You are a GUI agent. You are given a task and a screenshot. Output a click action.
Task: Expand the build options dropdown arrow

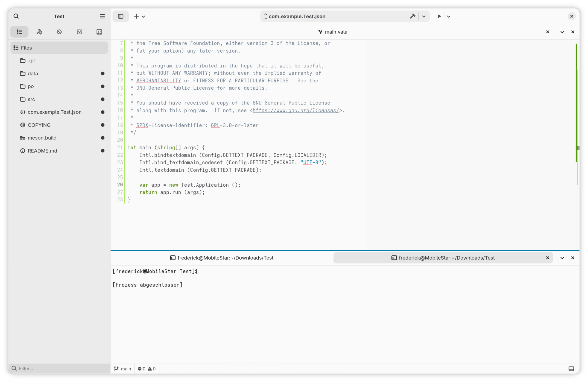(424, 16)
